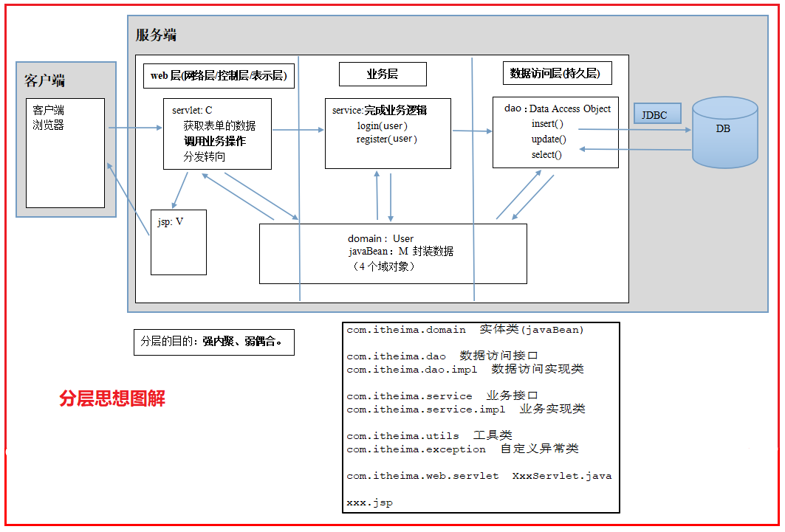Click 分发转向 text
This screenshot has width=785, height=532.
205,156
